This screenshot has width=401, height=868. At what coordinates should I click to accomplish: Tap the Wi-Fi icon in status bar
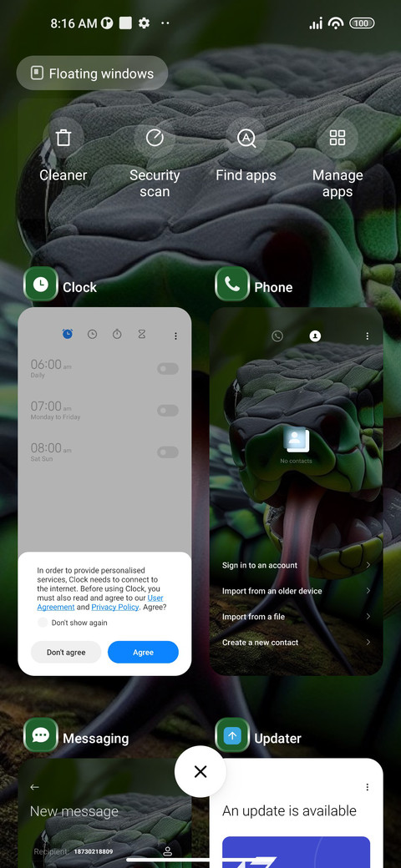336,23
